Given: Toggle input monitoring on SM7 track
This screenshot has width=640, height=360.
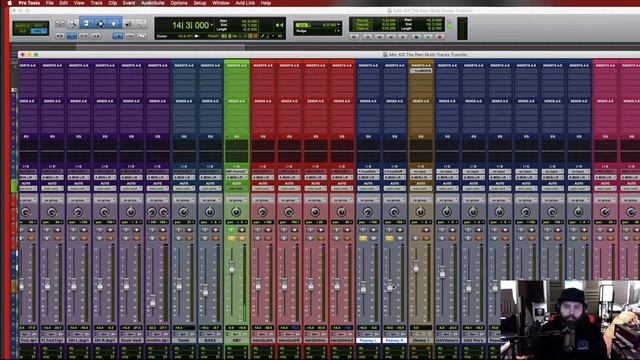Looking at the screenshot, I should click(231, 230).
